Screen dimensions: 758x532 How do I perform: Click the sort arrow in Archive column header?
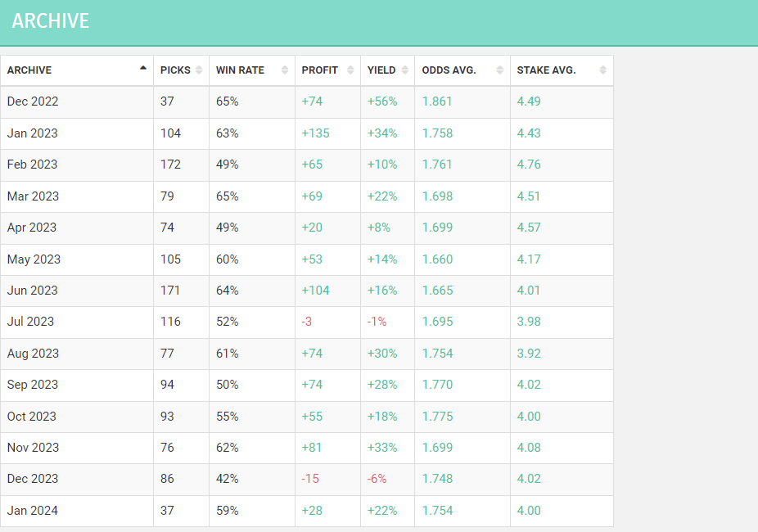pyautogui.click(x=143, y=69)
